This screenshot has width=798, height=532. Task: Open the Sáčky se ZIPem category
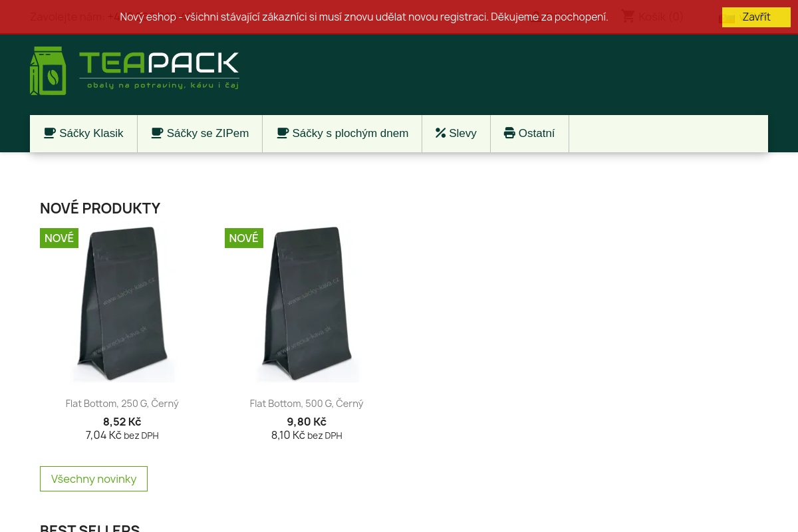tap(207, 134)
